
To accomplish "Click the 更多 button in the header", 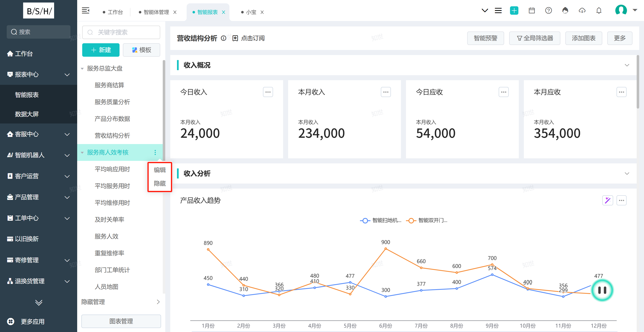I will 620,38.
